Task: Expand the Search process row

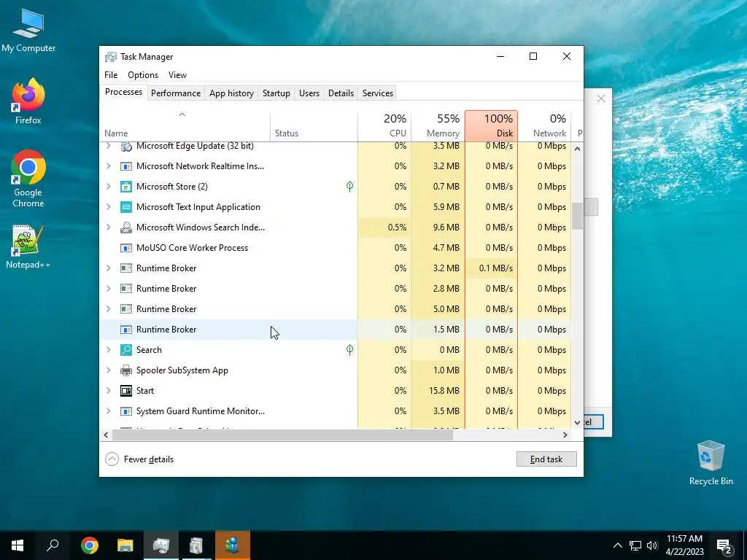Action: (109, 350)
